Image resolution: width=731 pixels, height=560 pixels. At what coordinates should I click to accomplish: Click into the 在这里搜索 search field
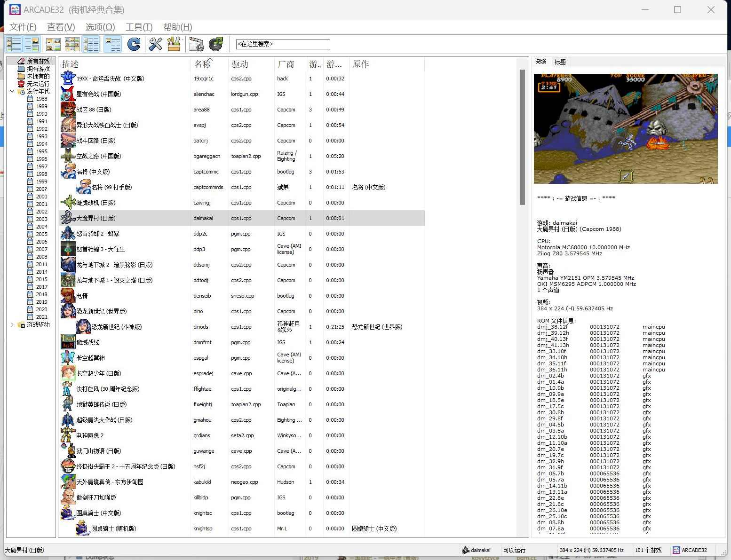[283, 44]
